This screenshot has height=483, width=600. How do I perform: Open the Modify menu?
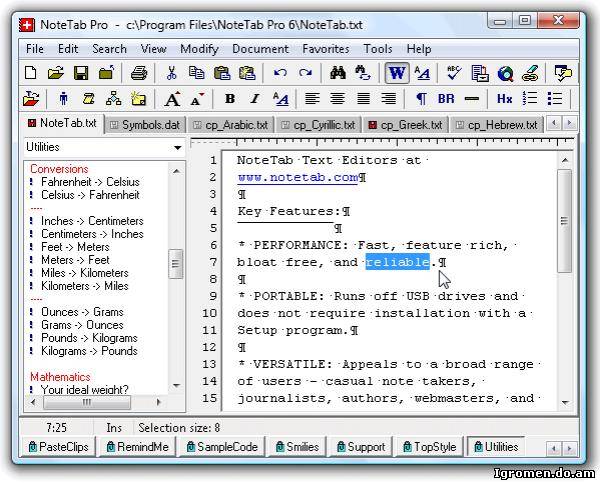pyautogui.click(x=199, y=49)
